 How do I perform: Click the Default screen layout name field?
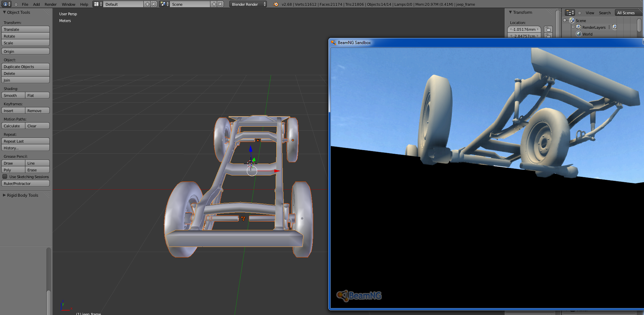tap(123, 4)
